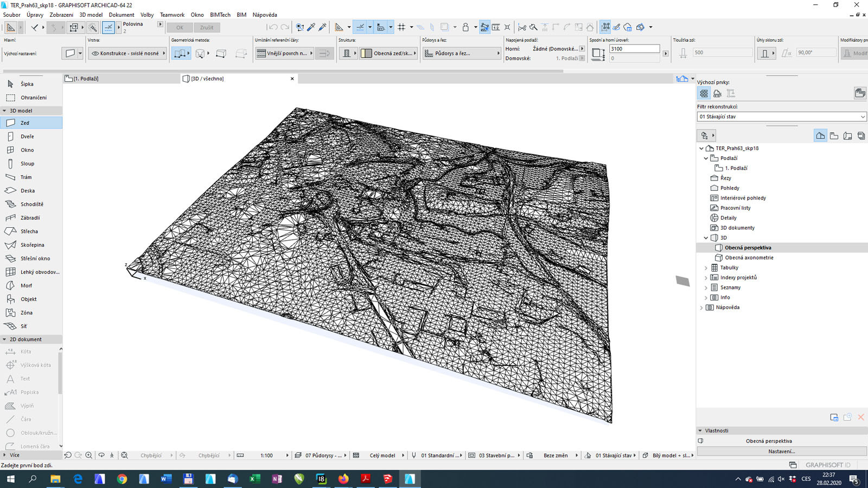Open the Dokument menu
This screenshot has width=868, height=488.
coord(121,15)
